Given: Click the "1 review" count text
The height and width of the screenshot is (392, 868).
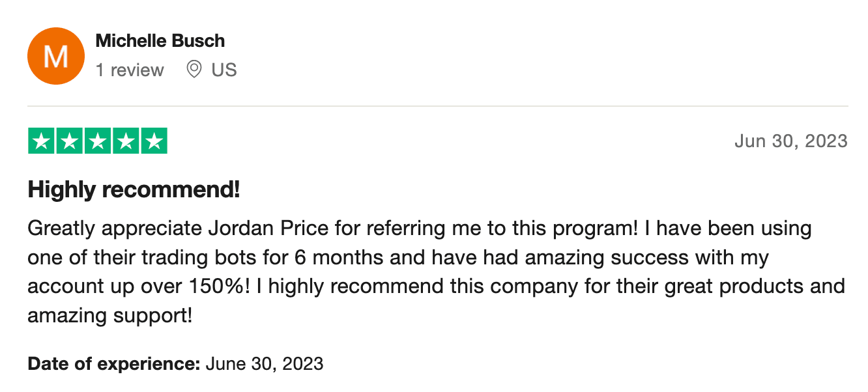Looking at the screenshot, I should (130, 70).
